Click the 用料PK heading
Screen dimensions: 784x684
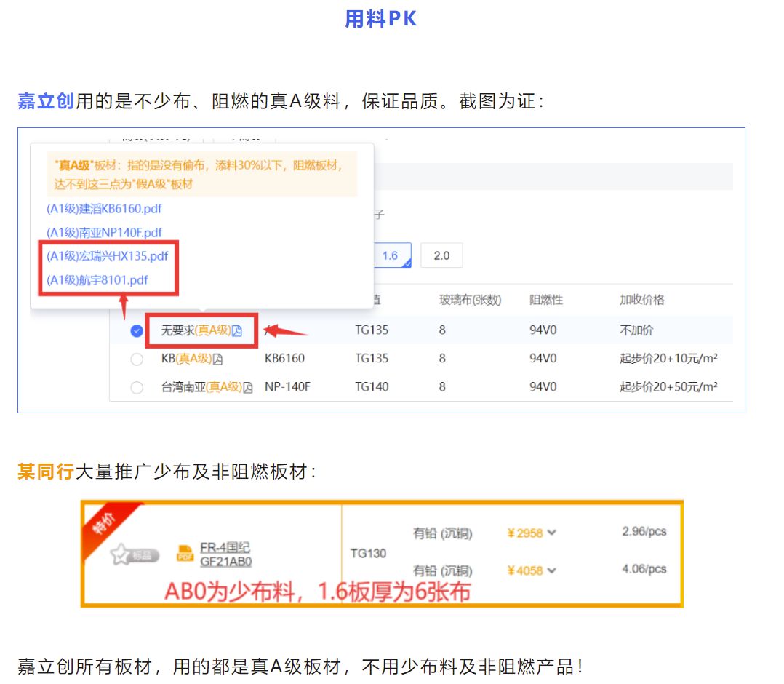pyautogui.click(x=381, y=19)
